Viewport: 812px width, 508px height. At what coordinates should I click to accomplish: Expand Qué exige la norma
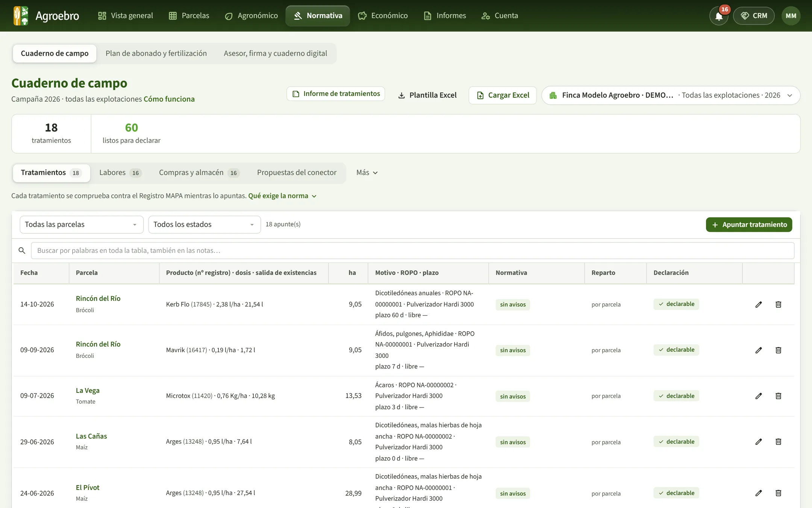282,196
